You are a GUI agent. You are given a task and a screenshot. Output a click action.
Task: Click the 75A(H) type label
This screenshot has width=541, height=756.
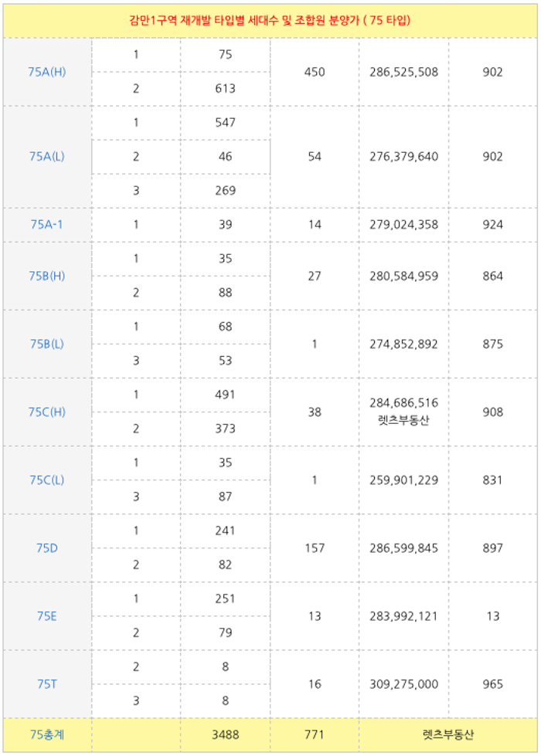47,72
